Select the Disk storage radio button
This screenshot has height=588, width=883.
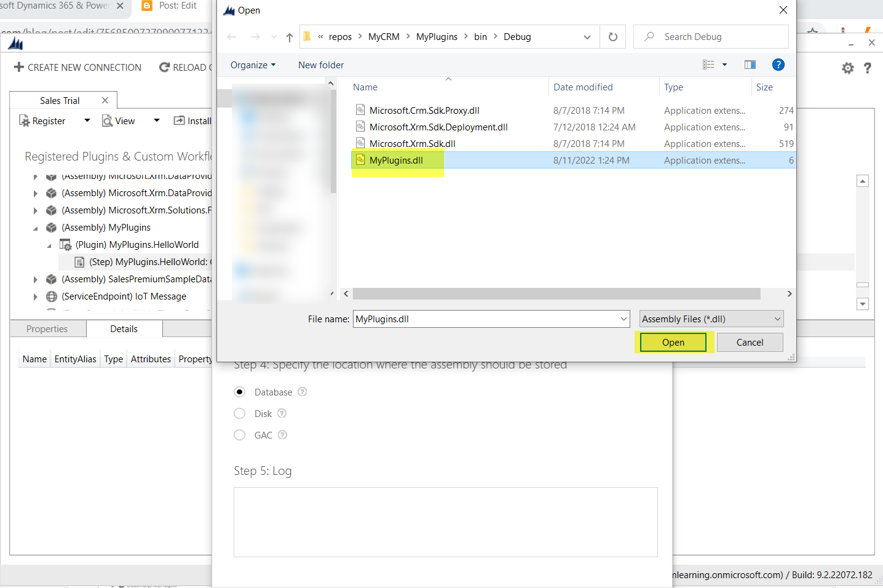tap(240, 413)
